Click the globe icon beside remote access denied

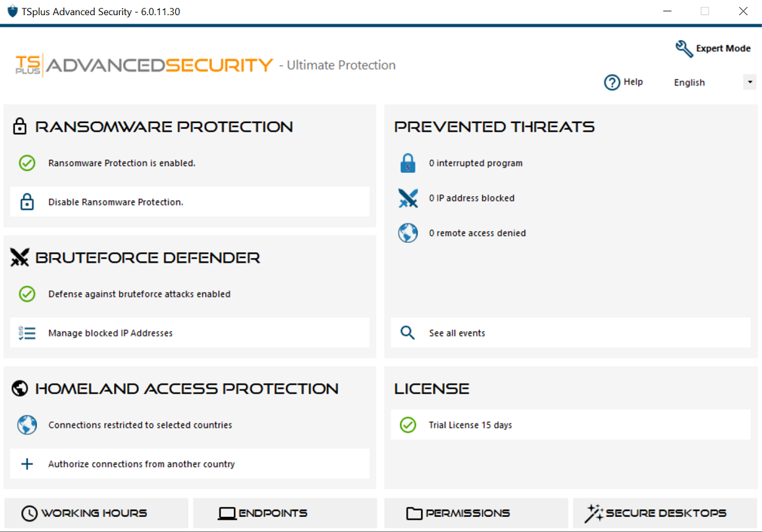pos(408,233)
